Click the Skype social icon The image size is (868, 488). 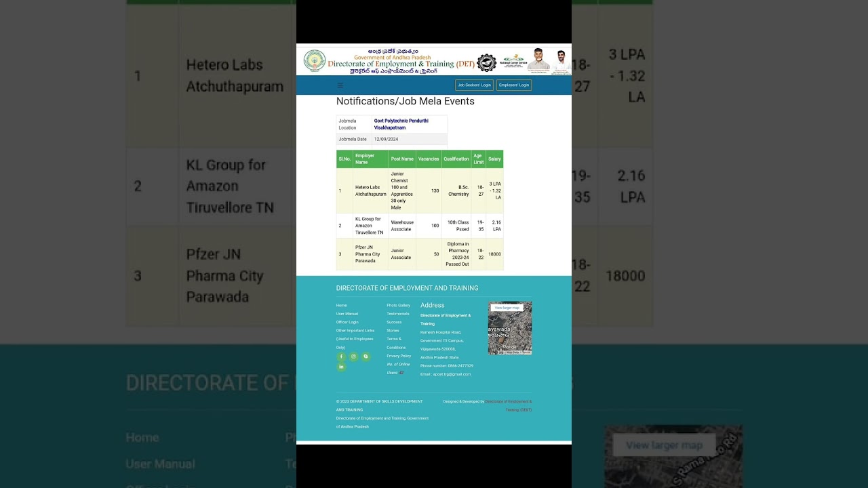click(366, 357)
